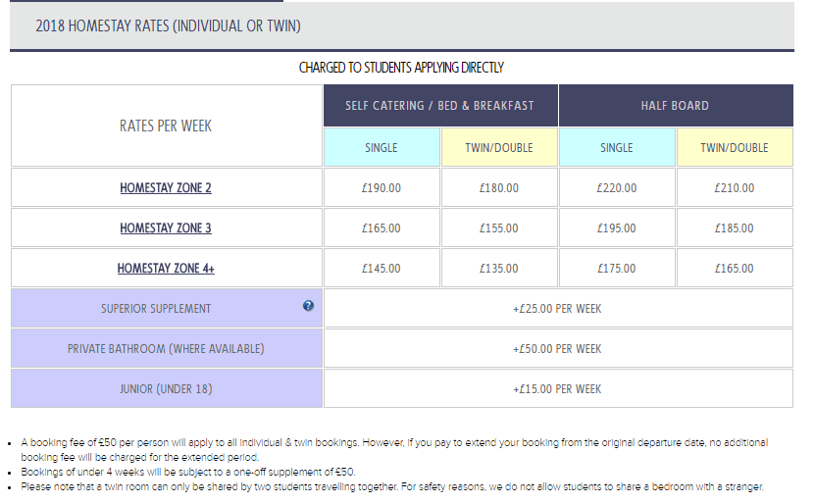Click the +£15.00 per week junior rate
The width and height of the screenshot is (815, 504).
coord(557,389)
